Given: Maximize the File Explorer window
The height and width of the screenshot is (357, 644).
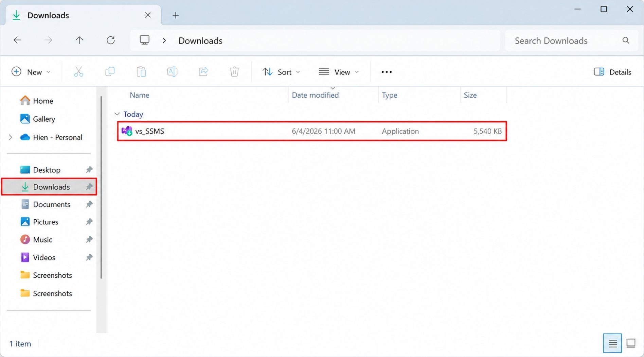Looking at the screenshot, I should tap(604, 9).
